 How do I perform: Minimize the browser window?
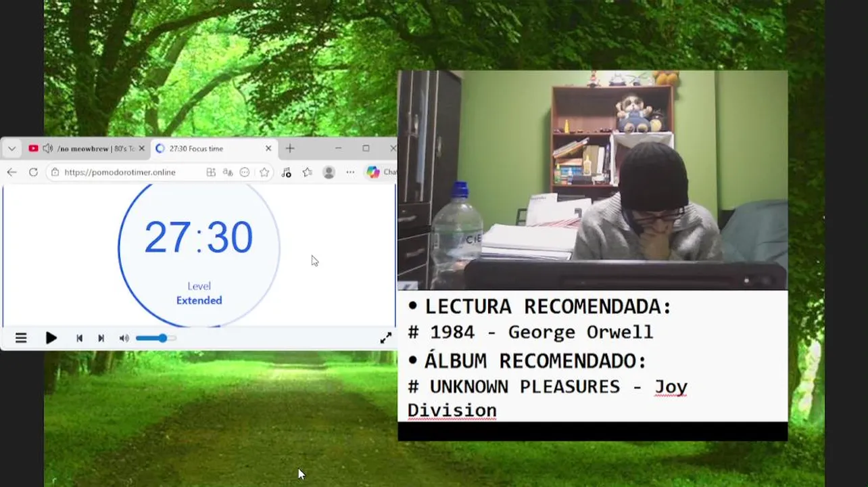338,148
